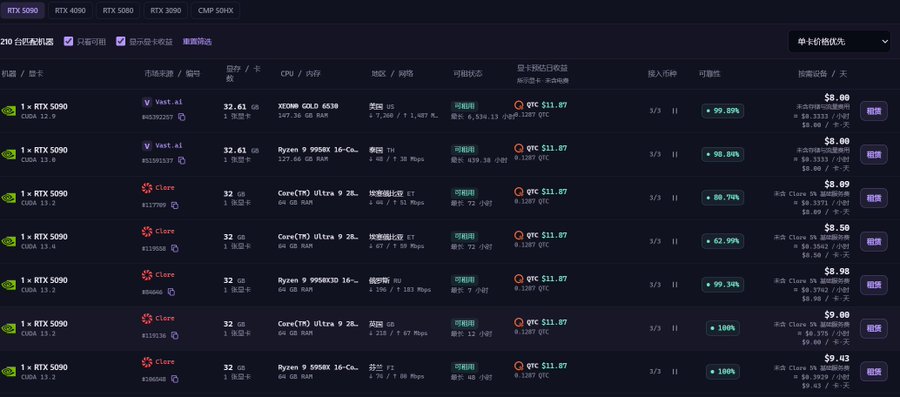Click the Clore logo above #84646
This screenshot has height=397, width=900.
tap(147, 275)
